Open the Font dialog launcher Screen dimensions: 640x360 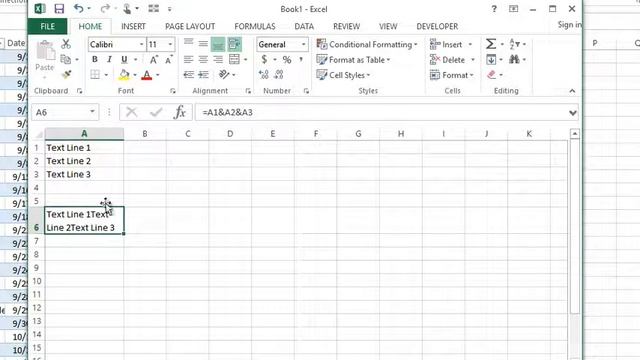[173, 91]
